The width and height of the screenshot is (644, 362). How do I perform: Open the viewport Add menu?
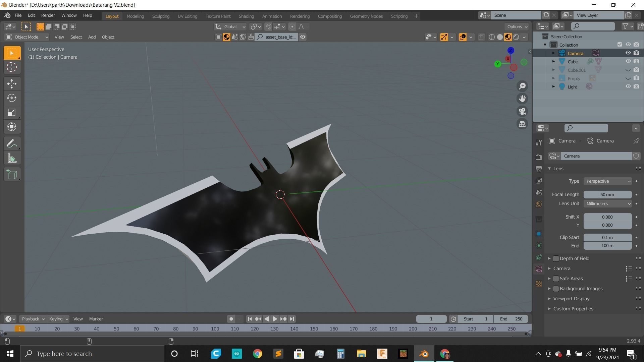92,37
